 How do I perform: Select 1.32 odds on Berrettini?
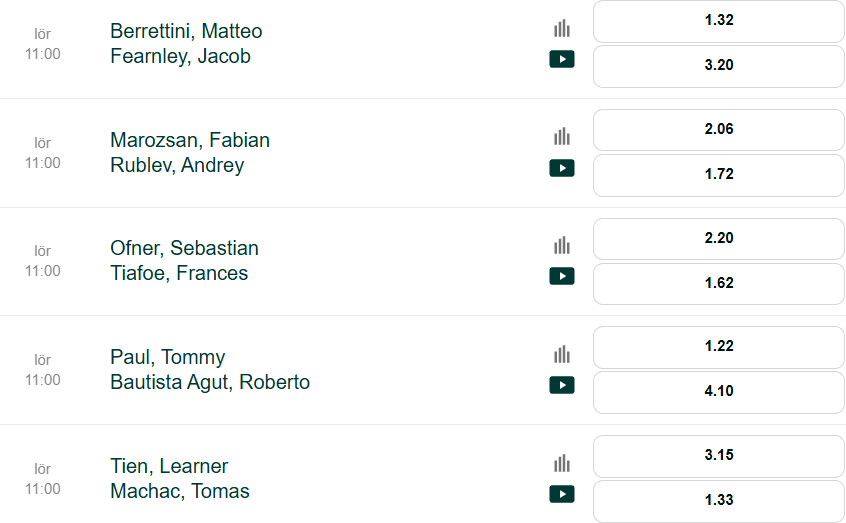click(719, 21)
